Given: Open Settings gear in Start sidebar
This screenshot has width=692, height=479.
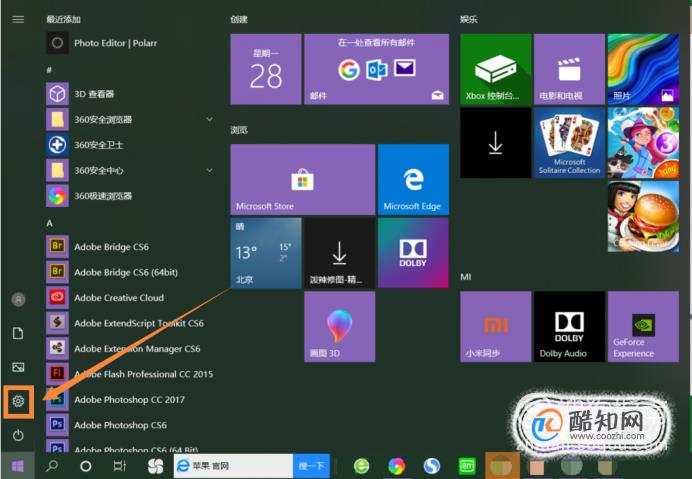Looking at the screenshot, I should [18, 401].
